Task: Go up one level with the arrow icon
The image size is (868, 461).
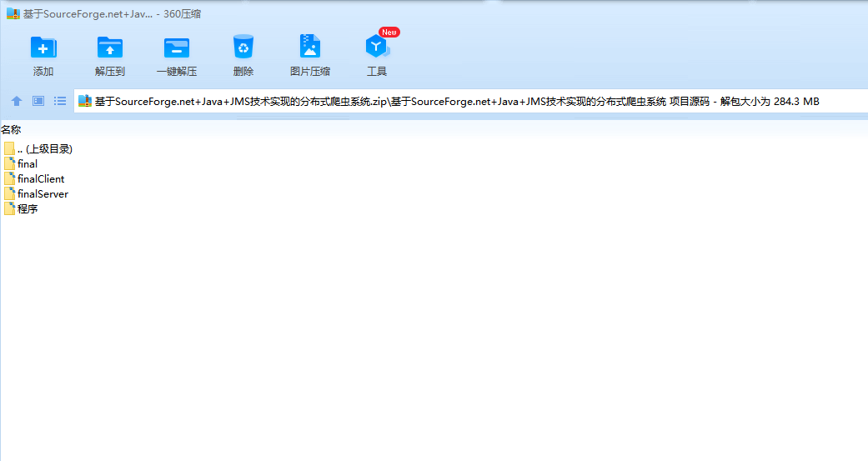Action: [x=17, y=101]
